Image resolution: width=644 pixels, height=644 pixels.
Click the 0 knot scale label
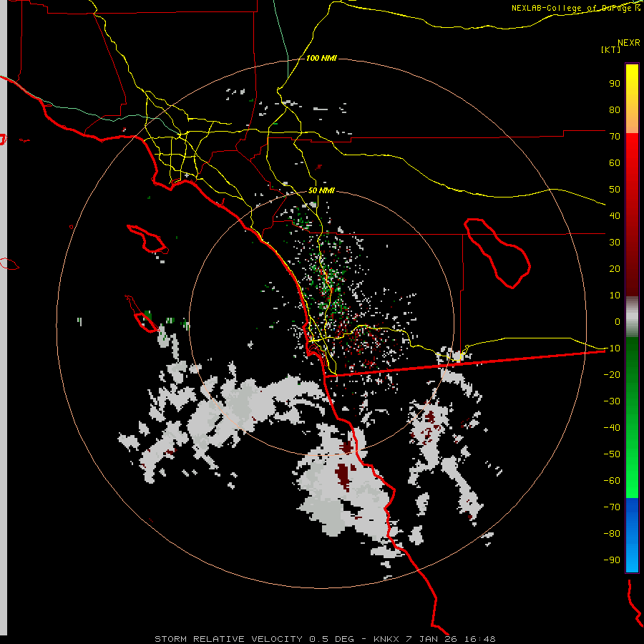point(618,321)
